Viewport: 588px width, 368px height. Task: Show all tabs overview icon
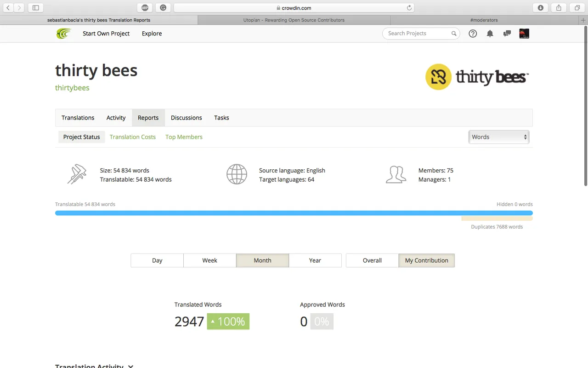tap(577, 7)
